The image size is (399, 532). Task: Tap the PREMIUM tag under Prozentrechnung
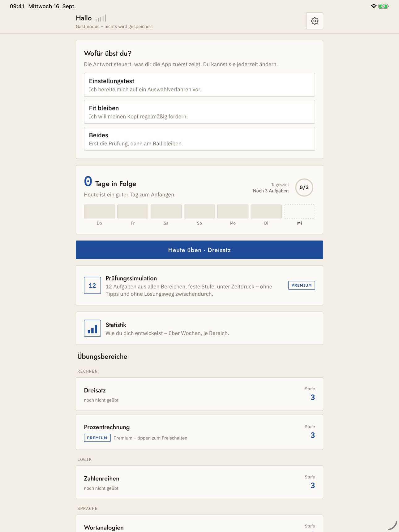[97, 438]
